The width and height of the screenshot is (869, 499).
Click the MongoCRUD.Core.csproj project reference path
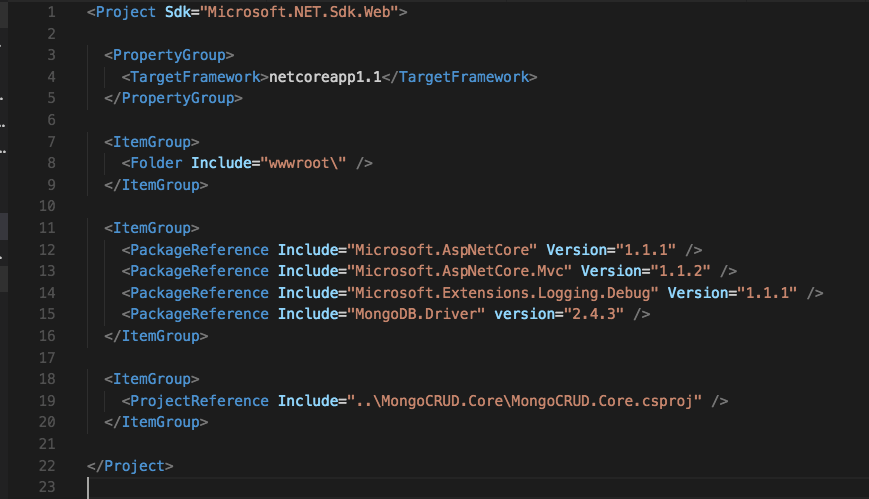click(x=526, y=401)
